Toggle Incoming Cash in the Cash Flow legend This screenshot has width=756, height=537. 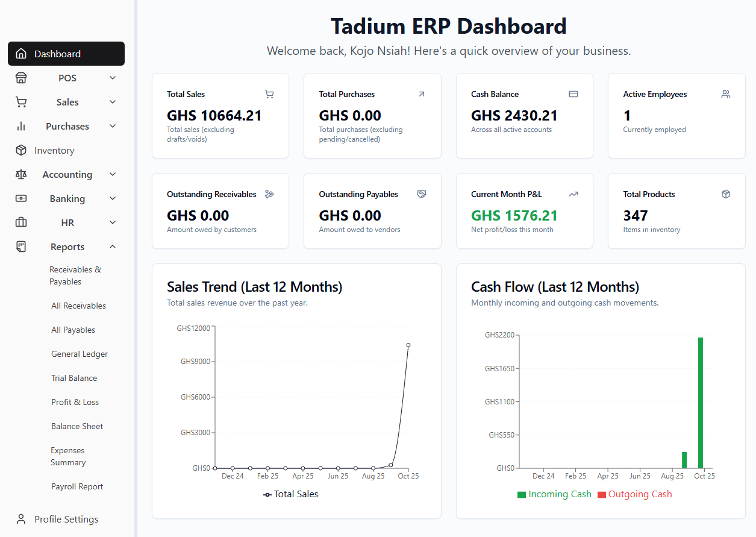[554, 494]
